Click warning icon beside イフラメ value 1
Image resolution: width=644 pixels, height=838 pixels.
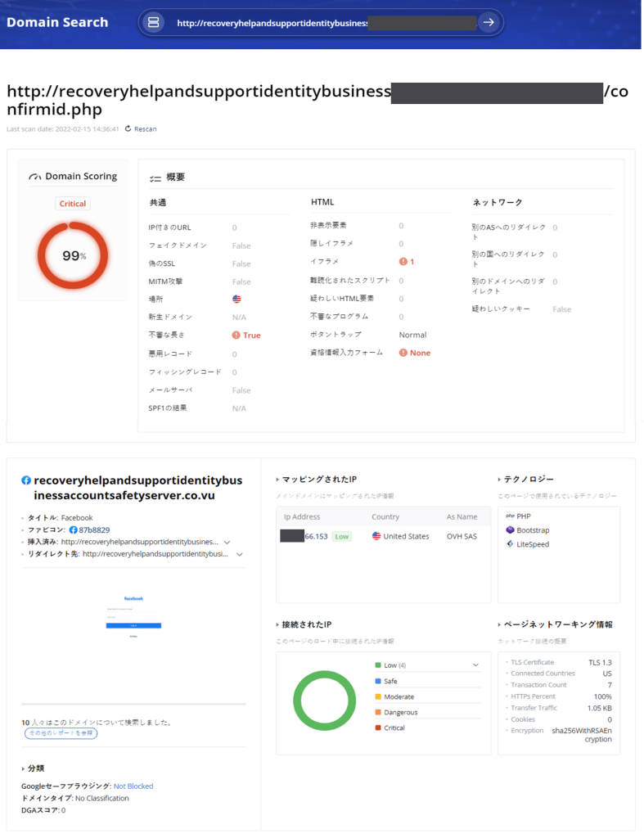click(x=403, y=261)
